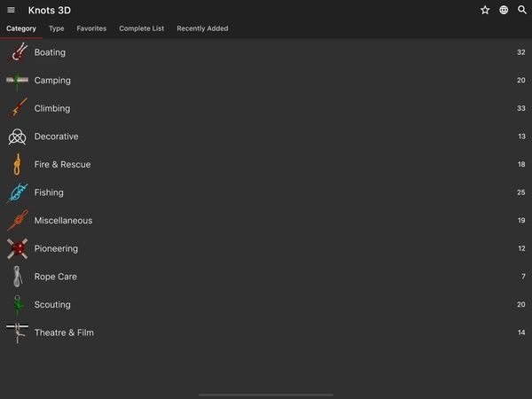Open the Scouting category

266,305
